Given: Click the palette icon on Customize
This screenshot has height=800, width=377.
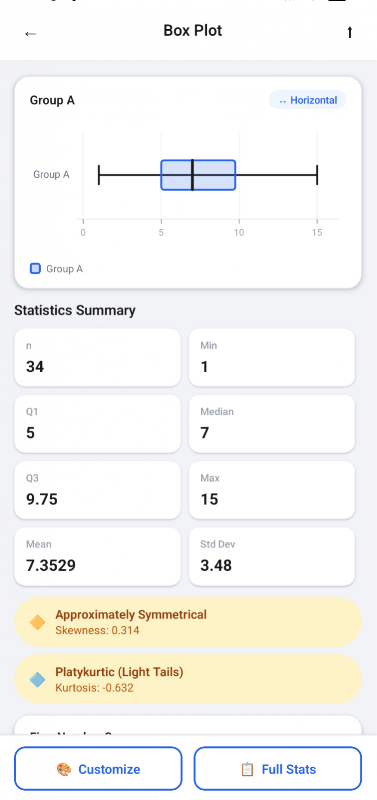Looking at the screenshot, I should tap(64, 769).
